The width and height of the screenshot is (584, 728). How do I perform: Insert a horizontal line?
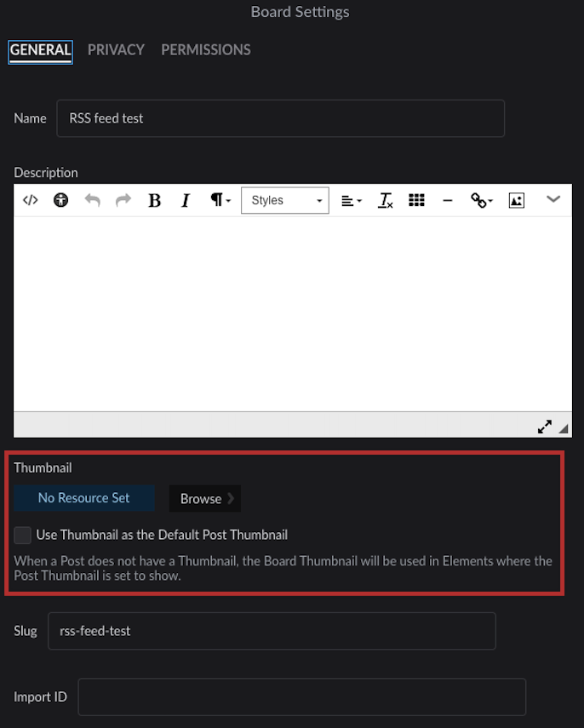coord(448,201)
